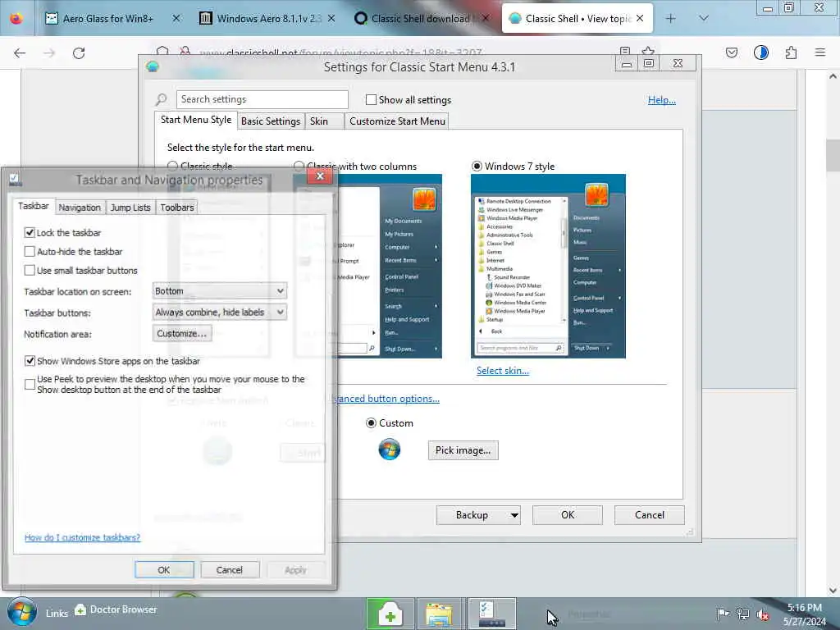Open Backup button dropdown arrow
This screenshot has height=630, width=840.
pos(514,515)
